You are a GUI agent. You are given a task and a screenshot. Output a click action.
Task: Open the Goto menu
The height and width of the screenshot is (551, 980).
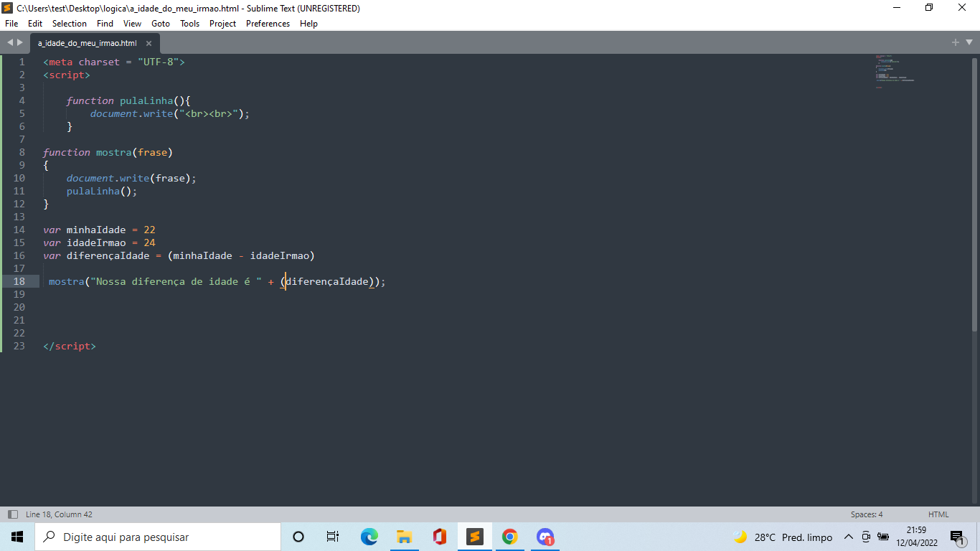161,24
